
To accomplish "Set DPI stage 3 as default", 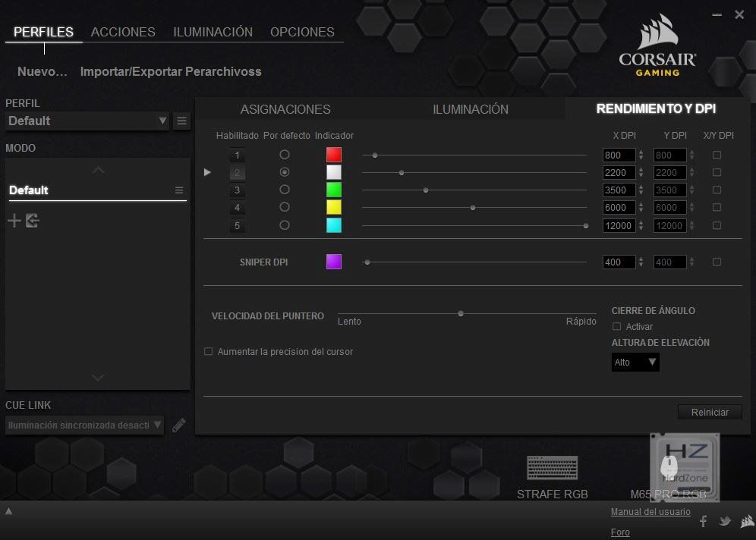I will pos(285,190).
